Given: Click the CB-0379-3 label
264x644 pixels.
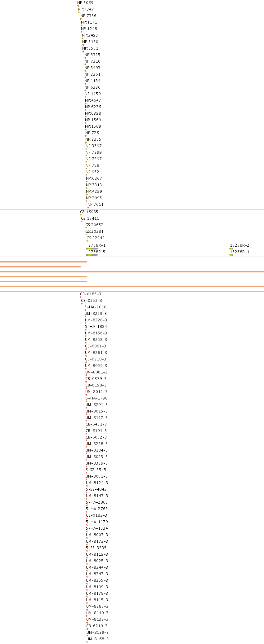Looking at the screenshot, I should [96, 379].
